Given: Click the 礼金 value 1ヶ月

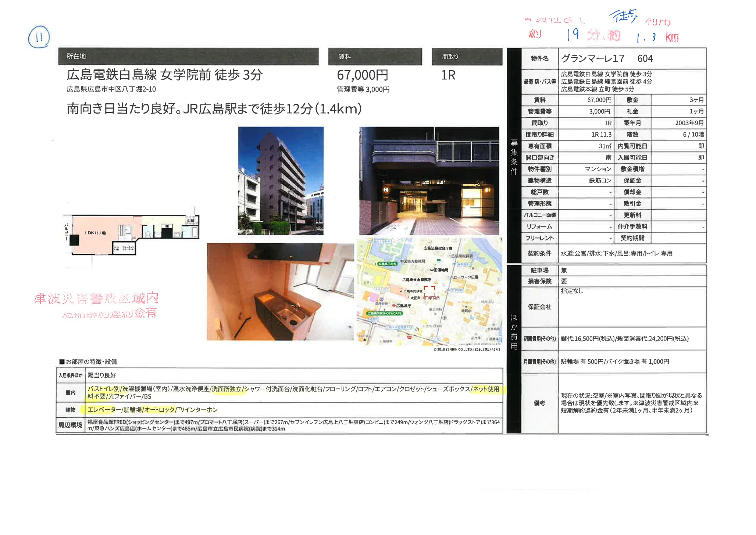Looking at the screenshot, I should tap(696, 111).
